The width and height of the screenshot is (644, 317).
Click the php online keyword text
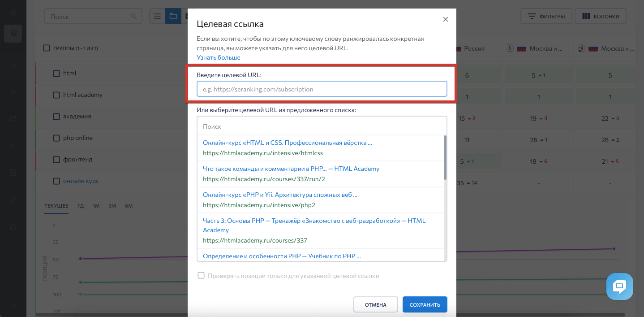click(x=78, y=138)
